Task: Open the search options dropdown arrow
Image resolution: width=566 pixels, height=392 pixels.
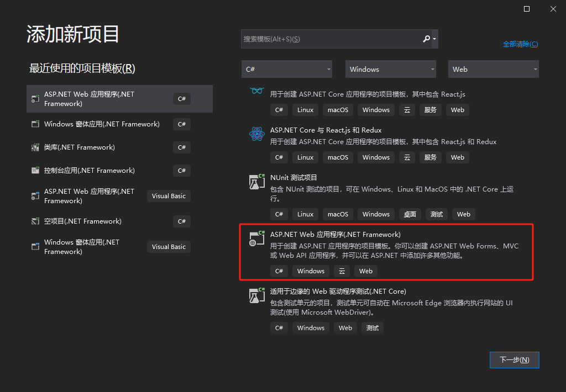Action: coord(434,39)
